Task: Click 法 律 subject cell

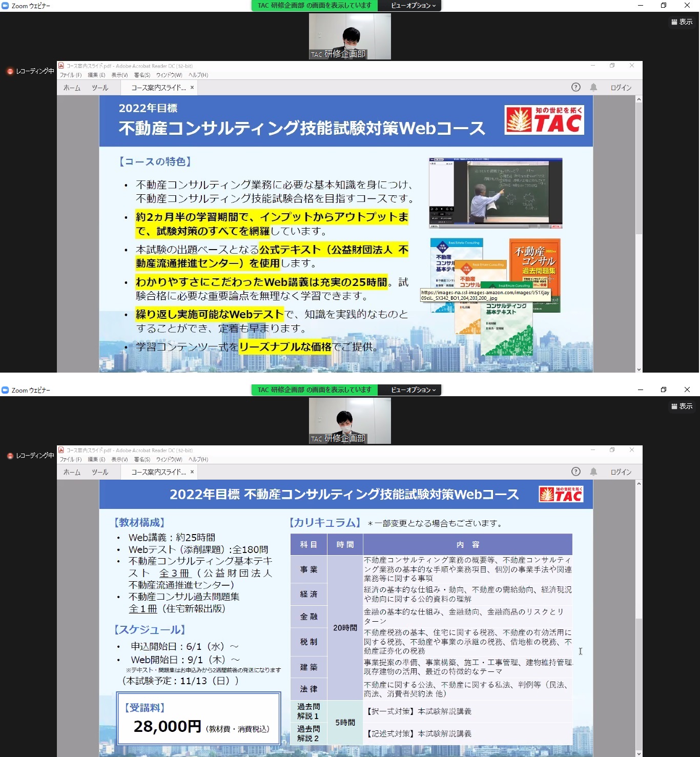Action: point(308,689)
